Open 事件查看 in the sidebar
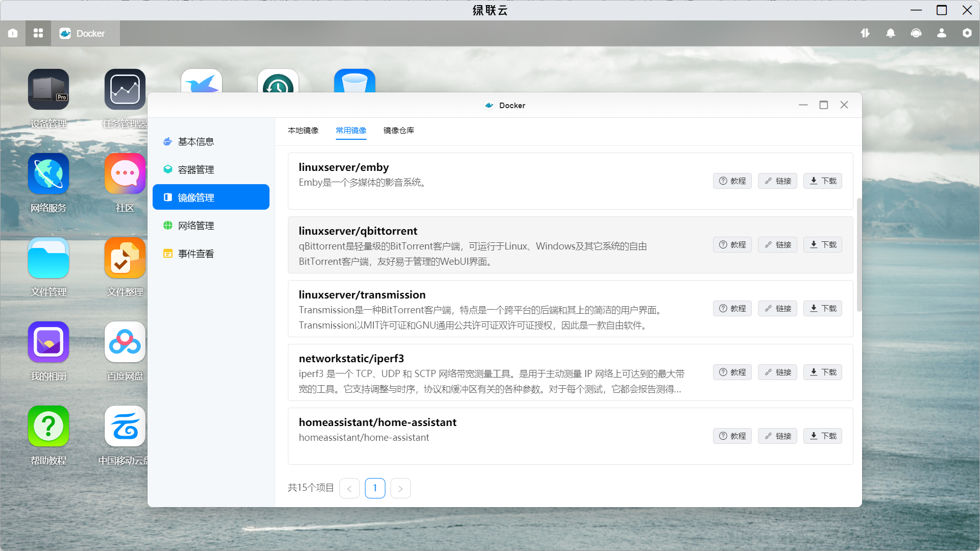This screenshot has width=980, height=551. click(x=196, y=254)
